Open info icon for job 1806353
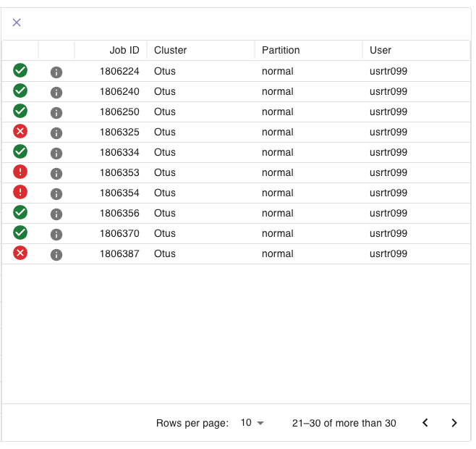 click(56, 174)
